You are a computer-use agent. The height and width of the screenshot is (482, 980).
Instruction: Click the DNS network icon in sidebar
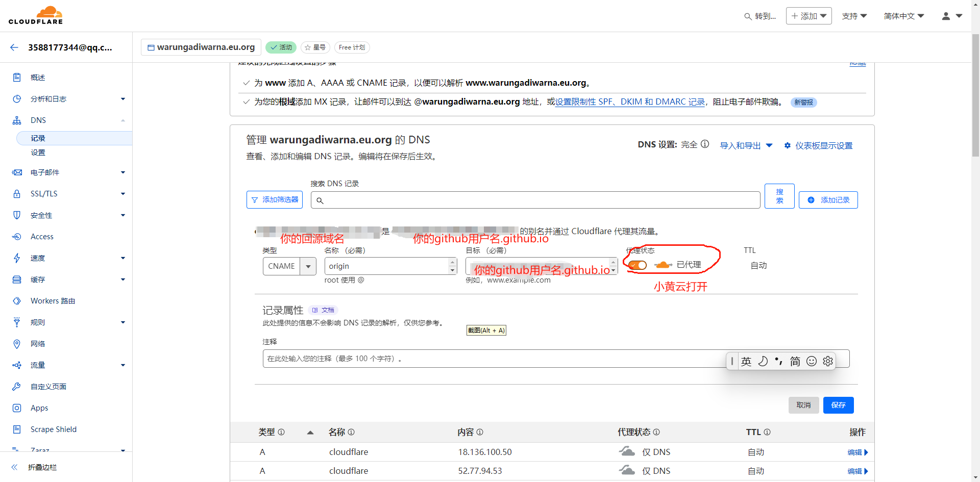tap(17, 120)
